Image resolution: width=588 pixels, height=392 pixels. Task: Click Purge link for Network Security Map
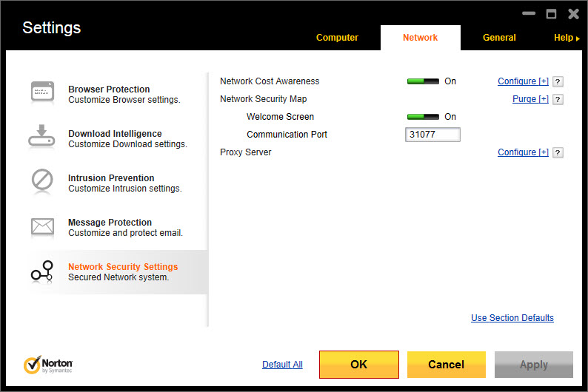click(531, 99)
